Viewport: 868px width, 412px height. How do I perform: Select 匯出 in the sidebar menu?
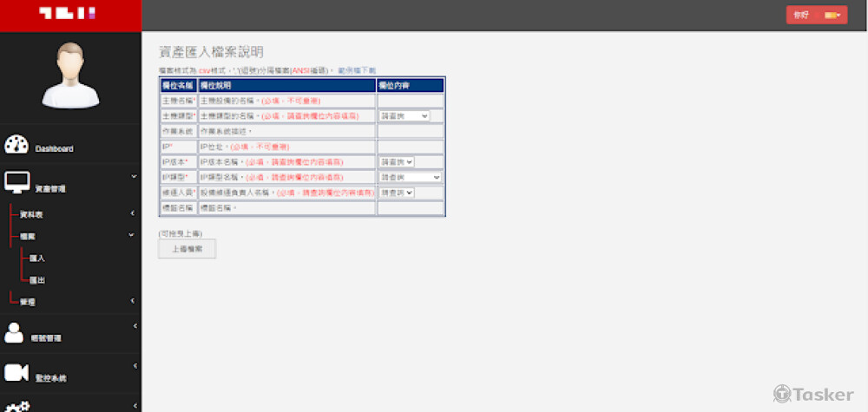pos(36,279)
